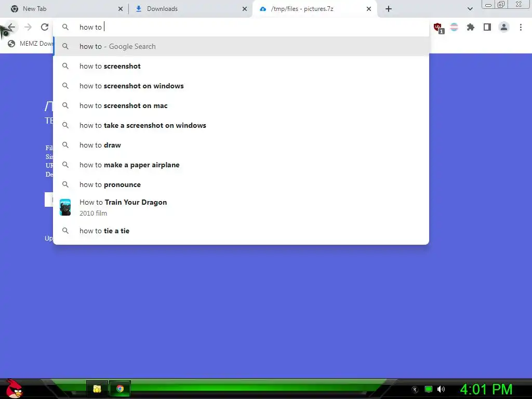Click the 4:01 PM clock
This screenshot has height=399, width=532.
click(486, 389)
